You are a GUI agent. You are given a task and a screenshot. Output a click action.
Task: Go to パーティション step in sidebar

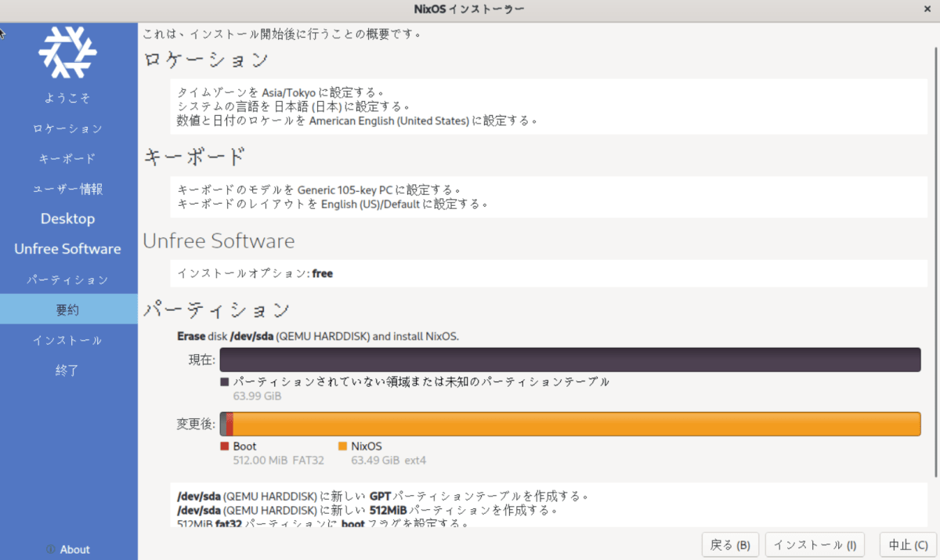pos(68,280)
